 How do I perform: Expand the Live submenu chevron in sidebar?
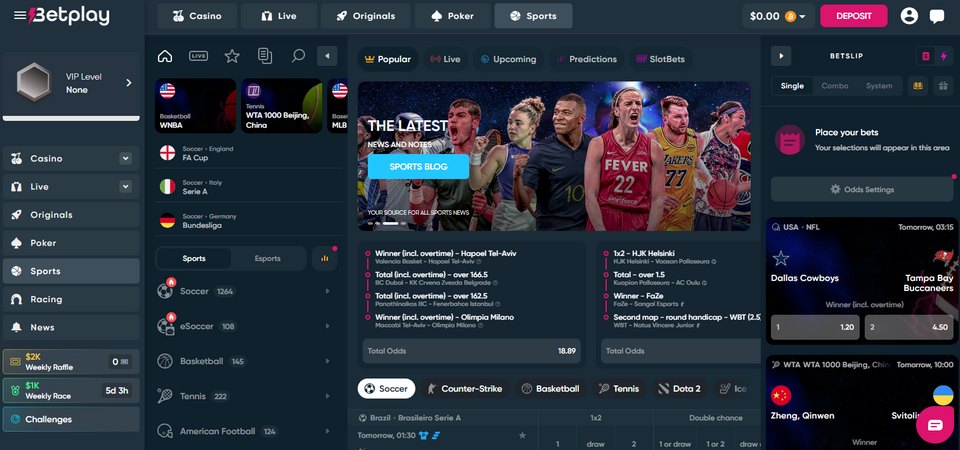point(126,187)
